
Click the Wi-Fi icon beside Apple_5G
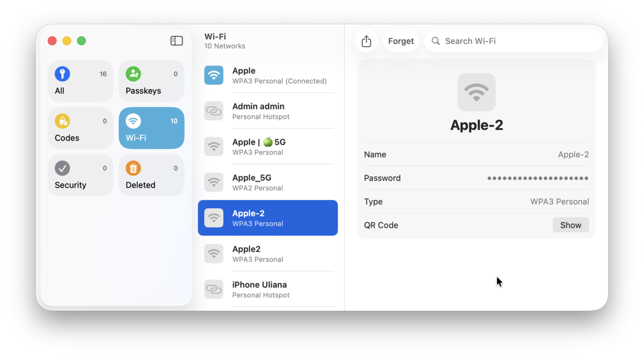[214, 182]
